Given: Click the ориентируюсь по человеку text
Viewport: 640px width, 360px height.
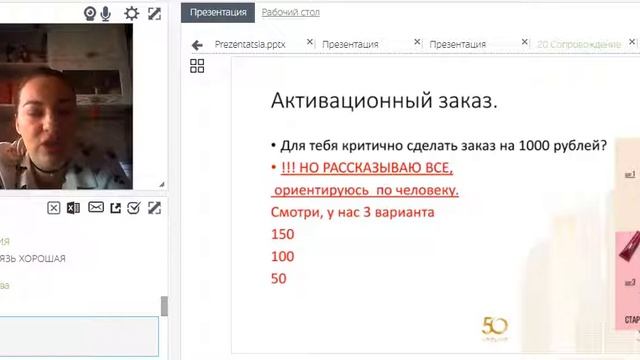Looking at the screenshot, I should coord(366,190).
